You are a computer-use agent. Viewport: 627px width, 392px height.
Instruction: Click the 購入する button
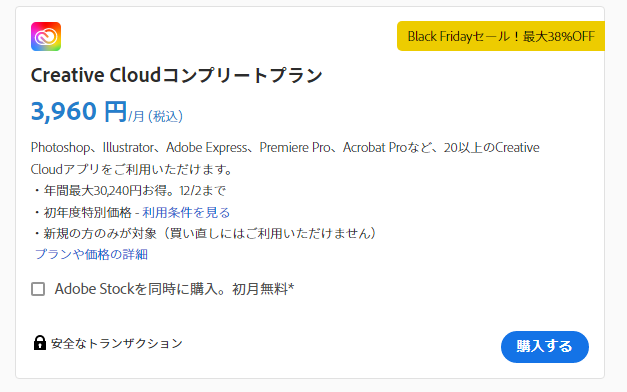(x=545, y=347)
